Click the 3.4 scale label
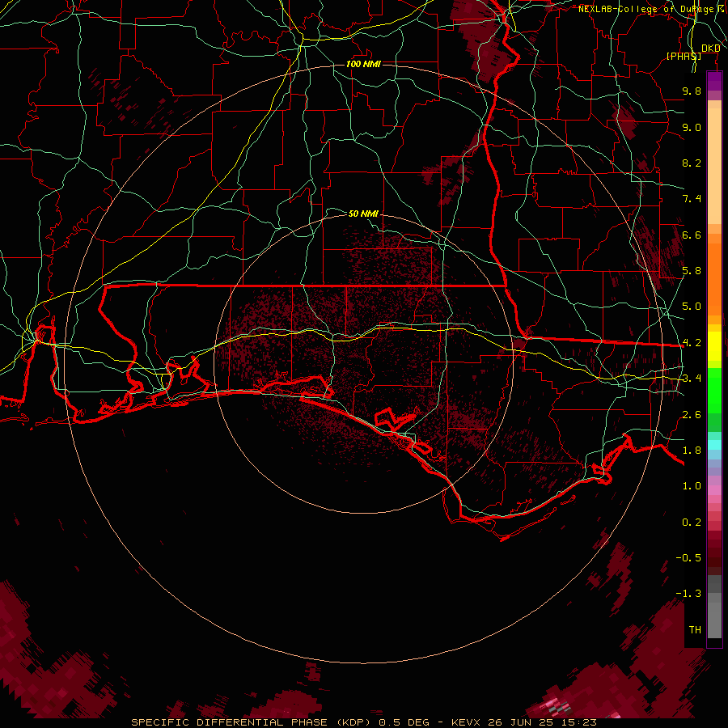This screenshot has width=728, height=728. pos(692,379)
